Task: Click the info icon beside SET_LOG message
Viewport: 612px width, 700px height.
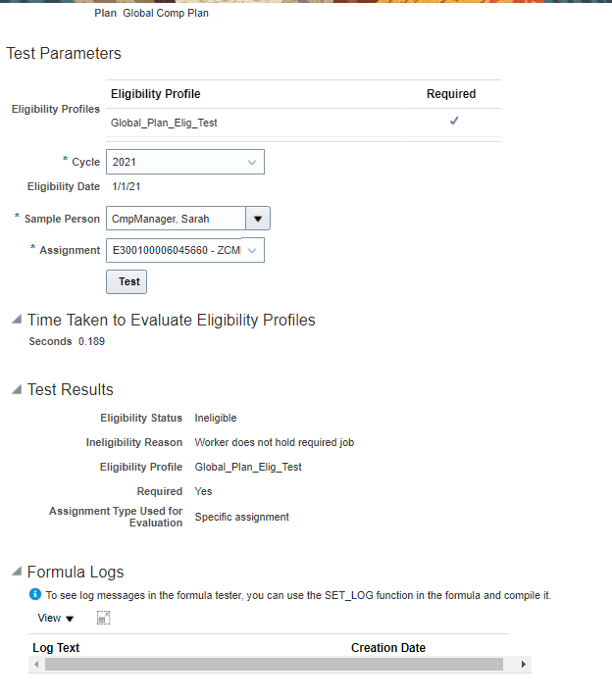Action: [x=35, y=595]
